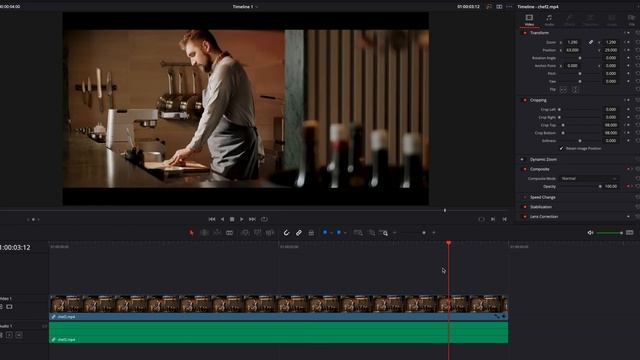Play the timeline forward
Screen dimensions: 640x360
[x=242, y=219]
